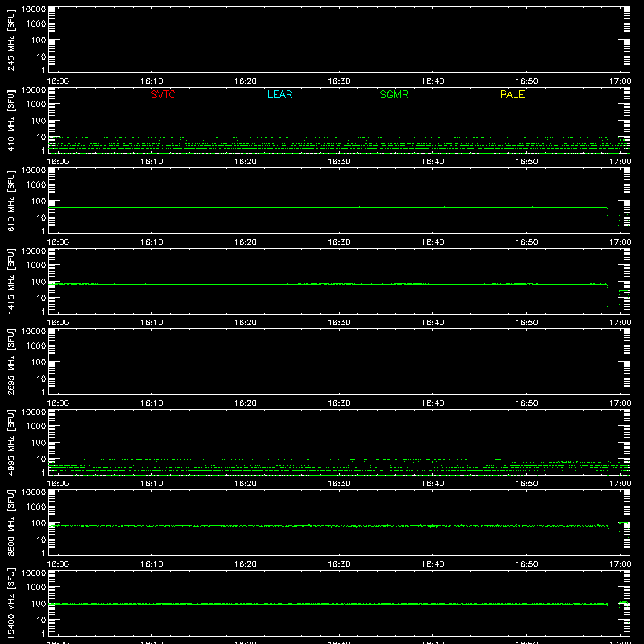Image resolution: width=644 pixels, height=644 pixels.
Task: Click the green flux trace in 8800 MHz panel
Action: pyautogui.click(x=328, y=526)
